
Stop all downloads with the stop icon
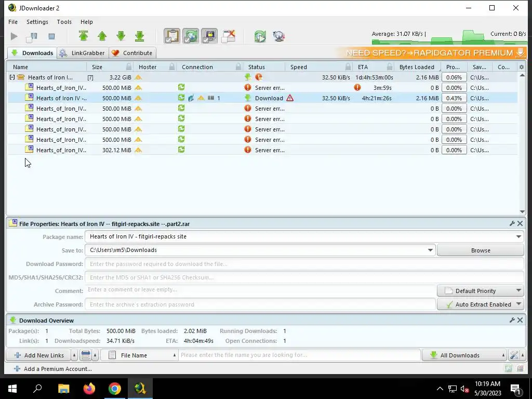pyautogui.click(x=51, y=36)
